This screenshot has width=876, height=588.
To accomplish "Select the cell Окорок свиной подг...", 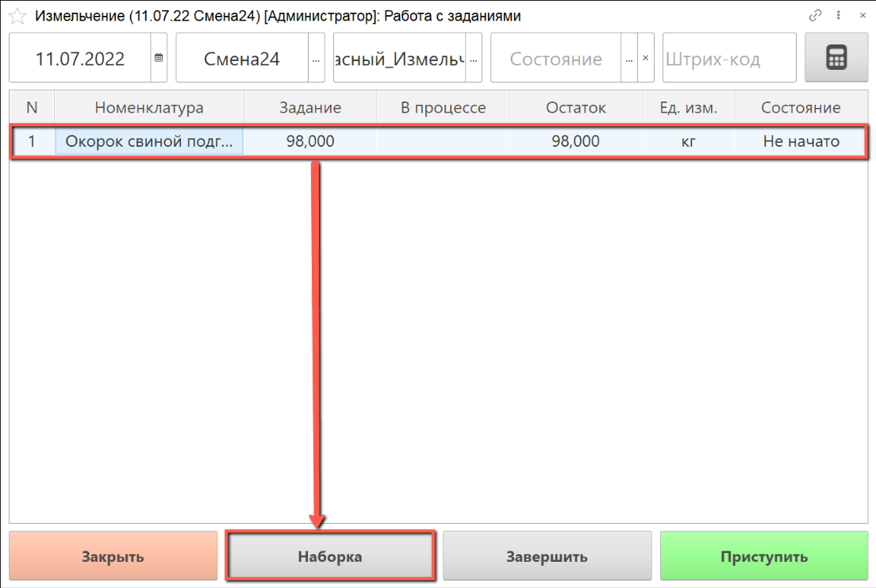I will click(149, 141).
